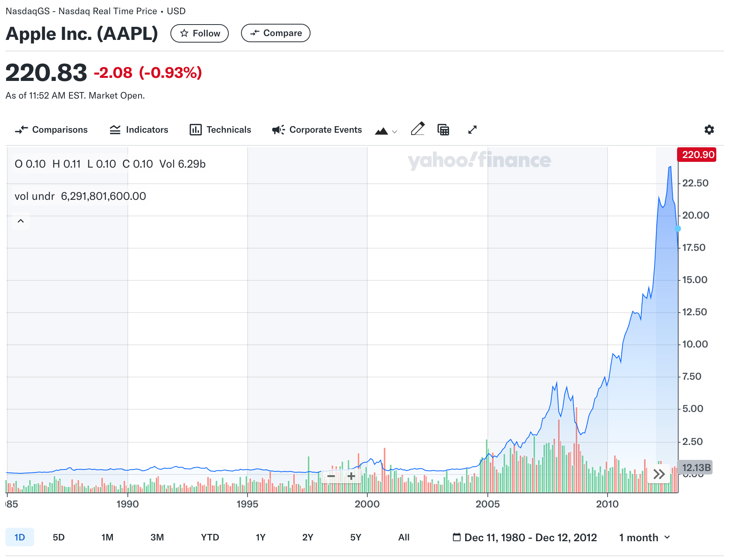Click the 1990 x-axis label
This screenshot has width=740, height=560.
coord(127,504)
